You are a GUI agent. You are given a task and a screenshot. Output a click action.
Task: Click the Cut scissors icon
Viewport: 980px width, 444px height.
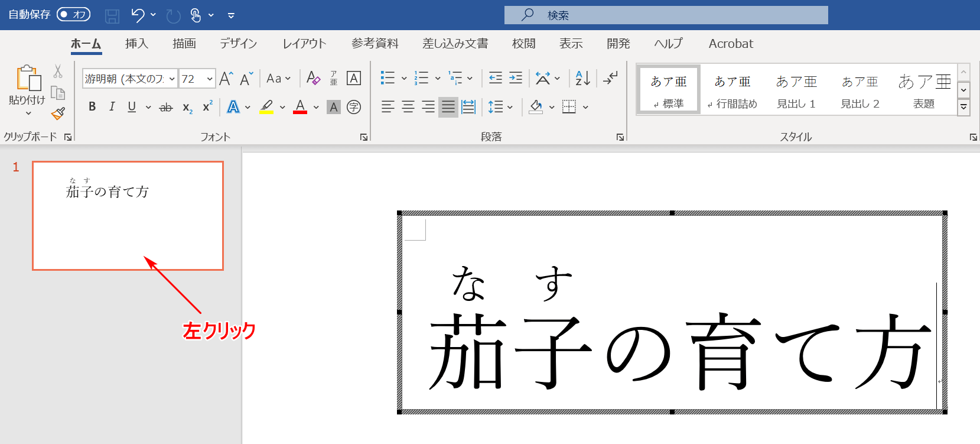(58, 72)
